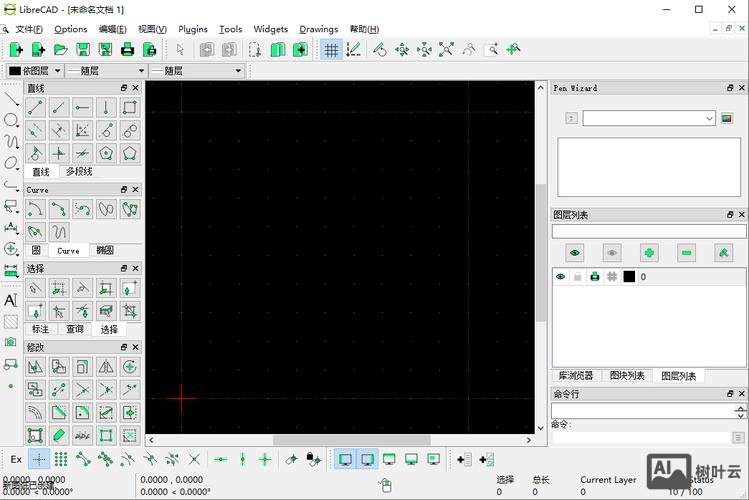The image size is (749, 500).
Task: Click the Print icon in the toolbar
Action: click(127, 49)
